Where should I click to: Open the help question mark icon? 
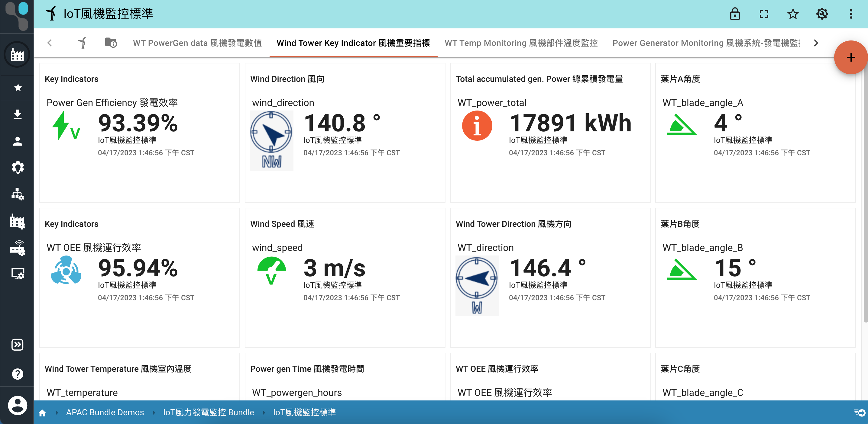point(18,374)
